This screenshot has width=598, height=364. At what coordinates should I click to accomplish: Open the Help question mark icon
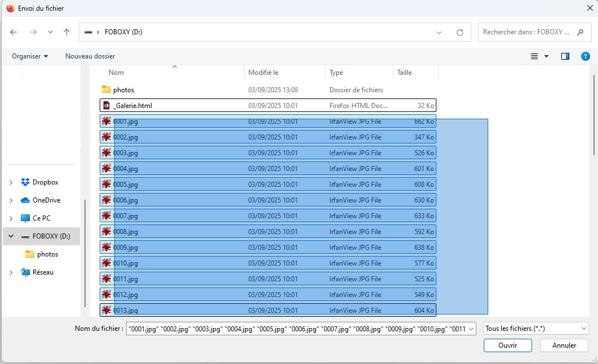tap(586, 56)
